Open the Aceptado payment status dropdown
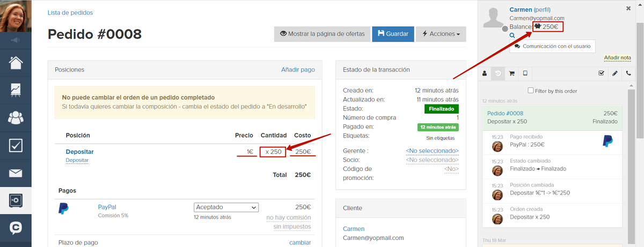Image resolution: width=644 pixels, height=247 pixels. tap(226, 207)
